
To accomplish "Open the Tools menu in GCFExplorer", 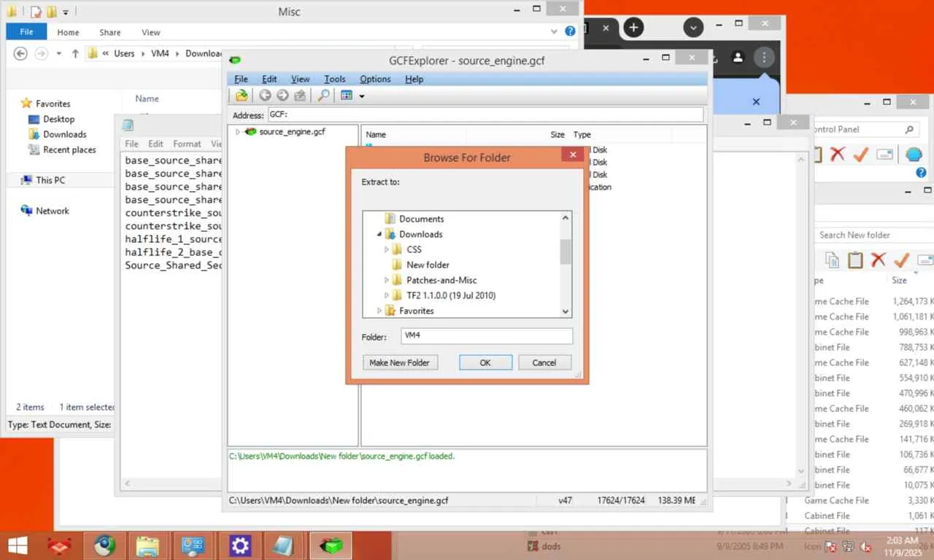I will (335, 79).
